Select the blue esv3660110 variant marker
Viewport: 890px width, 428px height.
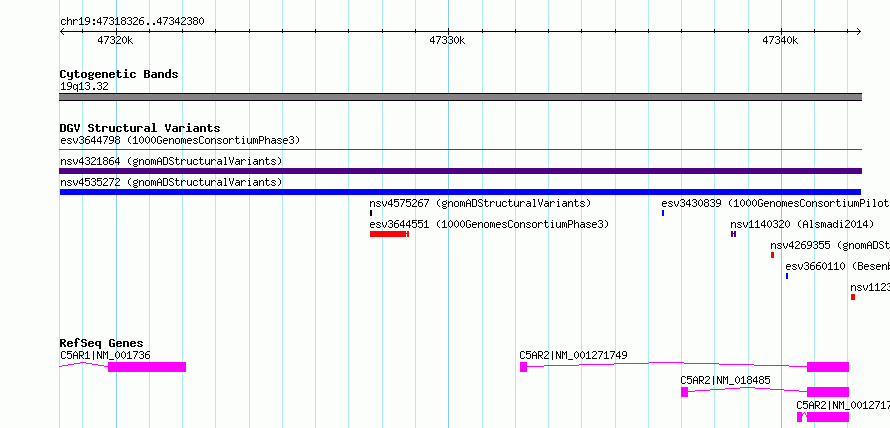pyautogui.click(x=787, y=276)
